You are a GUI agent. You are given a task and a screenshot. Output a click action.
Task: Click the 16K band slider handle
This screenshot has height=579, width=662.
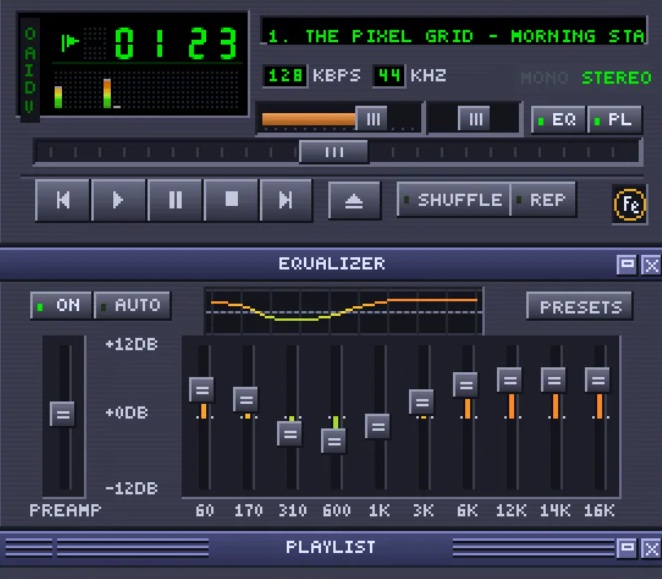click(597, 380)
